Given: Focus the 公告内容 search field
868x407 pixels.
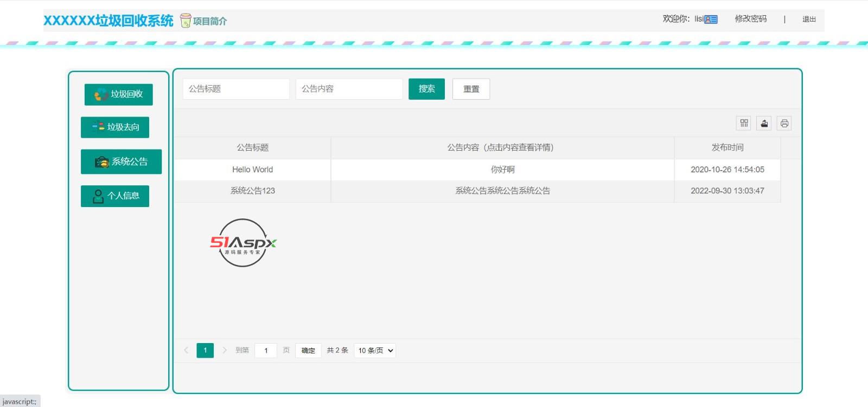Looking at the screenshot, I should [349, 89].
